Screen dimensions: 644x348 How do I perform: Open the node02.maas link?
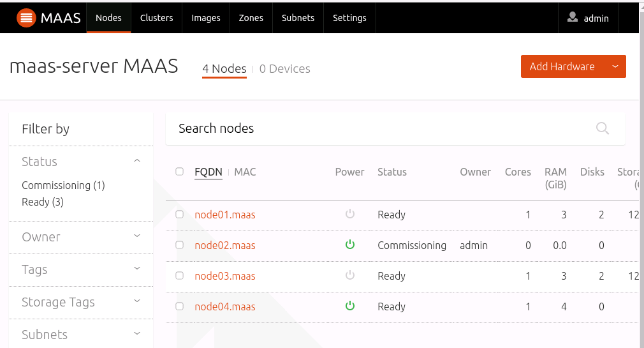coord(225,246)
